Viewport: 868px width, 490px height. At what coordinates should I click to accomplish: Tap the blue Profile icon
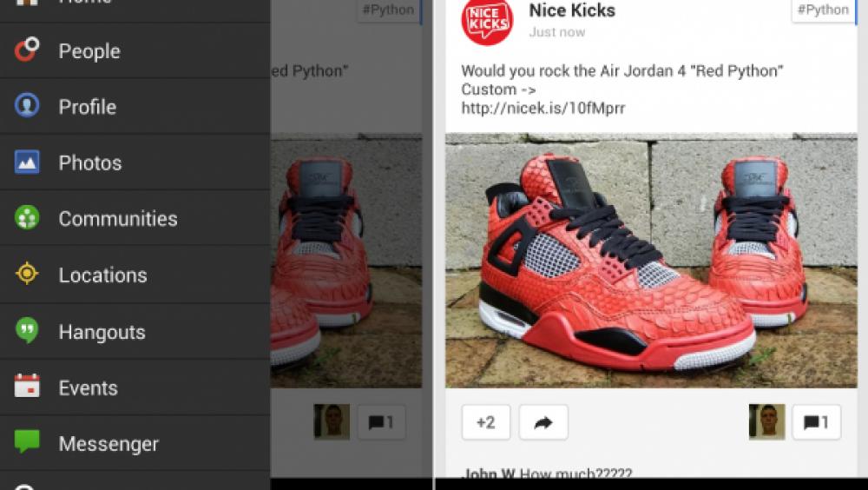[x=27, y=105]
